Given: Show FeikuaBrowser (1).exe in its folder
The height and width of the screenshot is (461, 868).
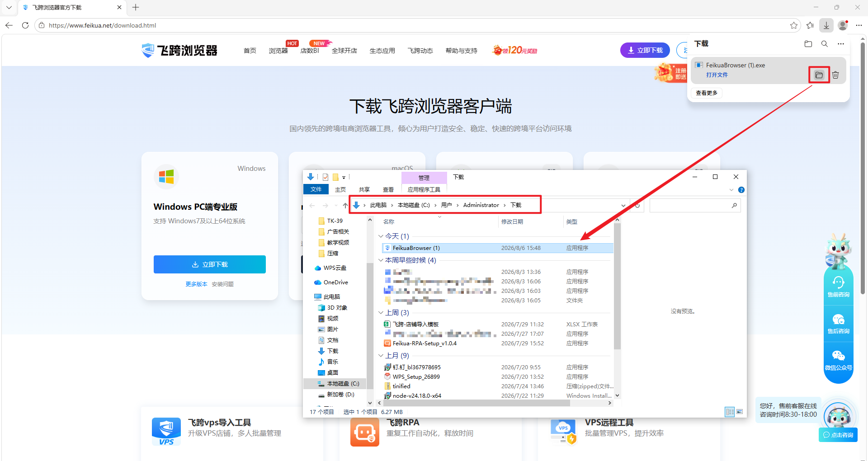Looking at the screenshot, I should (x=819, y=75).
